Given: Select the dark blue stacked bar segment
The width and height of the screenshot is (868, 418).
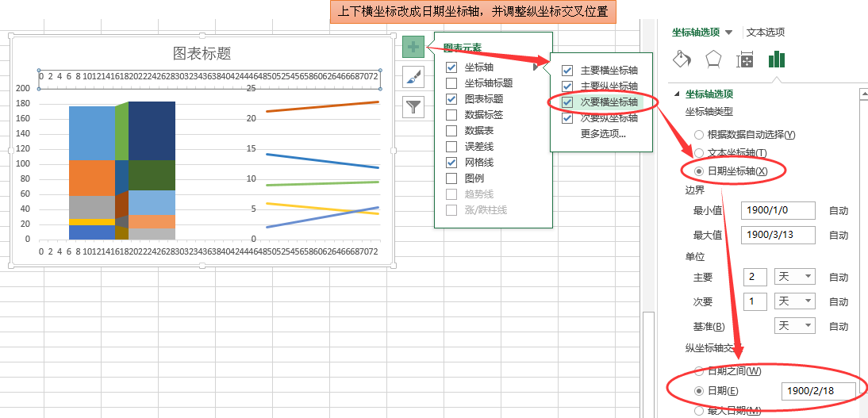Looking at the screenshot, I should pos(152,131).
